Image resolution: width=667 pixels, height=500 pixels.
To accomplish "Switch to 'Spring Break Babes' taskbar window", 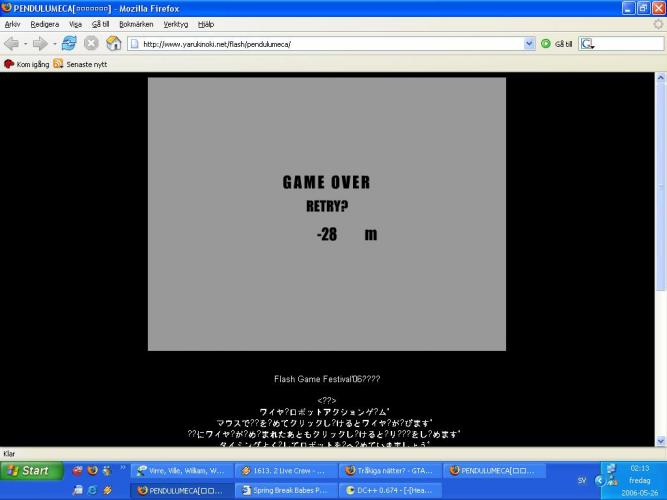I will click(x=286, y=490).
